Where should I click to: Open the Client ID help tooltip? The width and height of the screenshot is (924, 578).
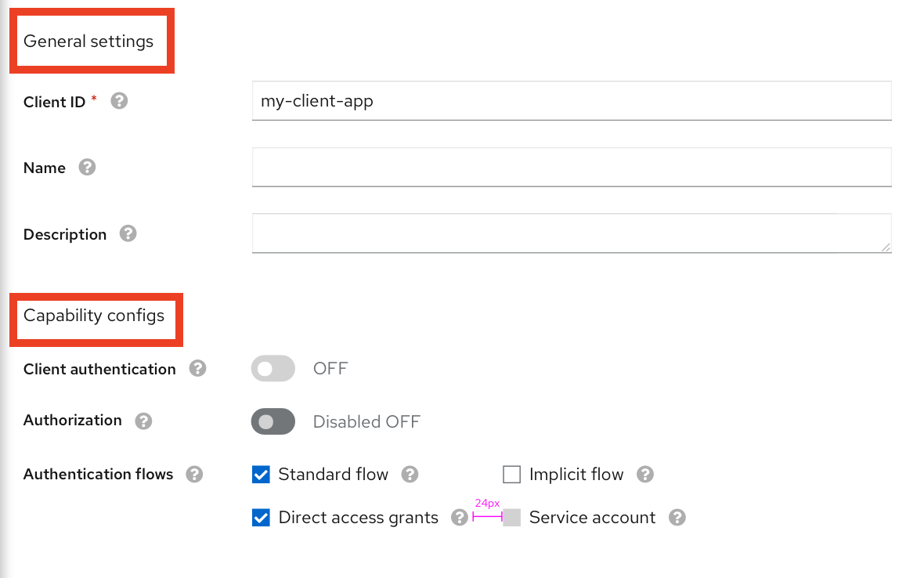(x=119, y=100)
